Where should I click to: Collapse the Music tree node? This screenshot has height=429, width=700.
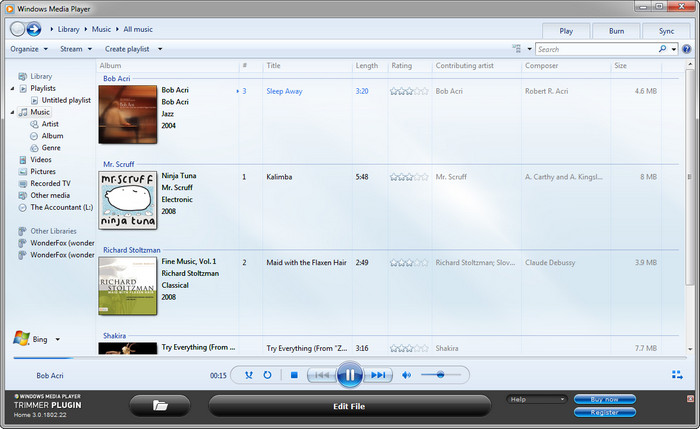click(x=12, y=112)
